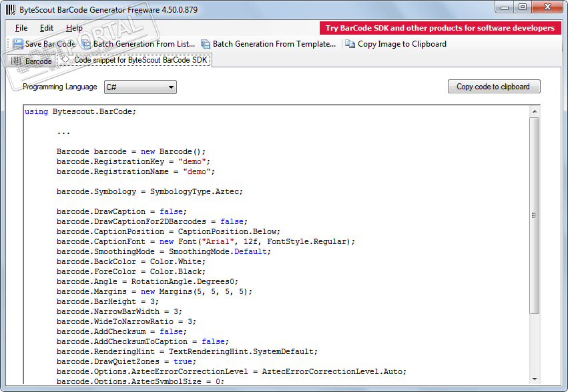
Task: Click the AztecErrorCorrectionLevel.Auto line
Action: [232, 372]
